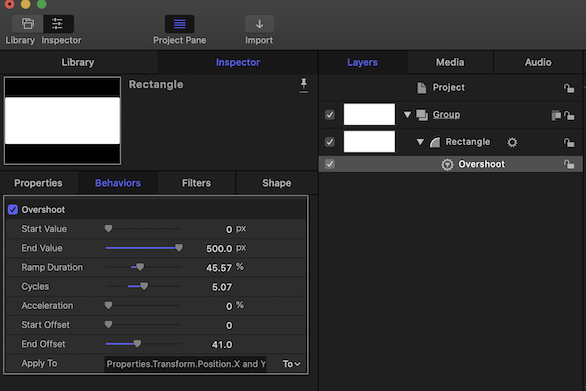586x391 pixels.
Task: Click the Acceleration slider handle
Action: click(x=108, y=305)
